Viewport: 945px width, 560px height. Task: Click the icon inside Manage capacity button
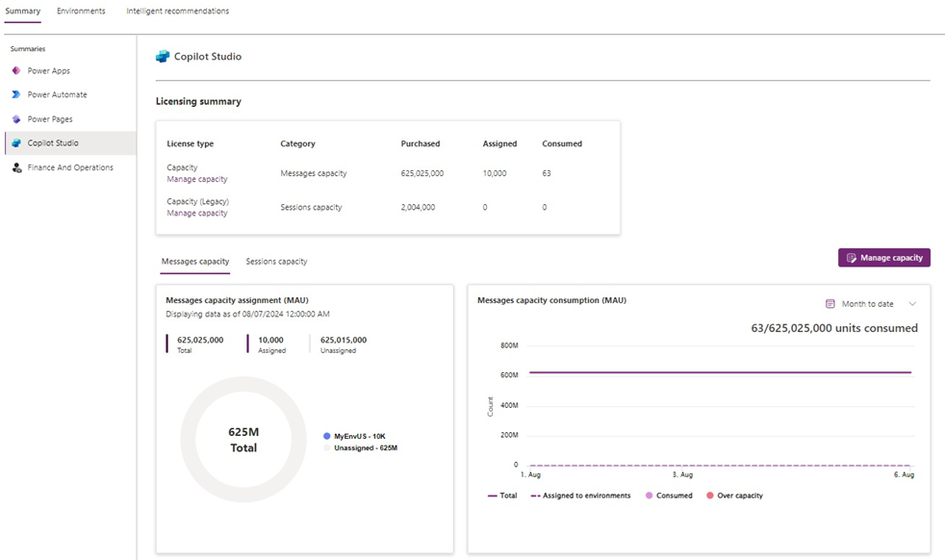coord(851,258)
